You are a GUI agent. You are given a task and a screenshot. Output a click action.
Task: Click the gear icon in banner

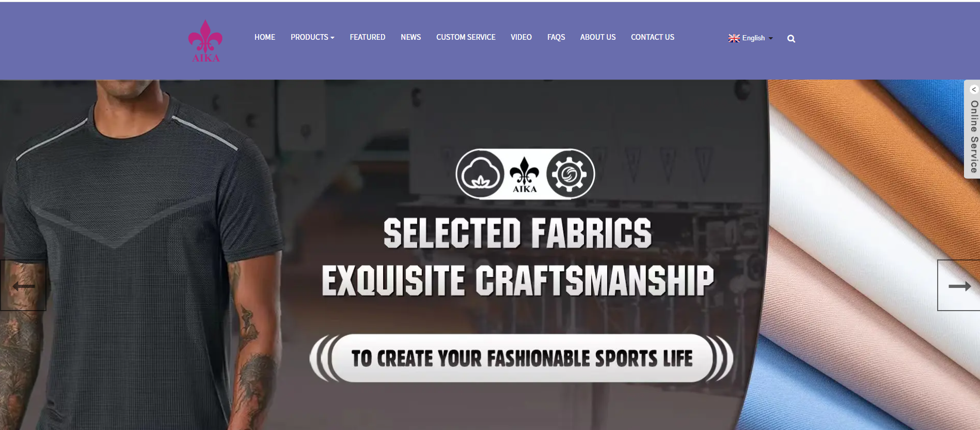pyautogui.click(x=569, y=174)
